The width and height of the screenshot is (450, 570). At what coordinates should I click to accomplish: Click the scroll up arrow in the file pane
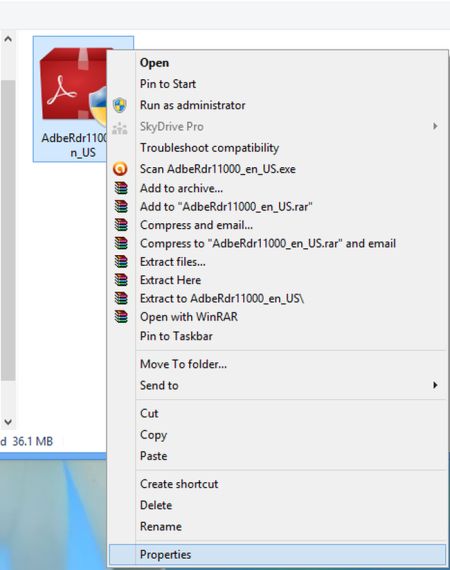8,39
